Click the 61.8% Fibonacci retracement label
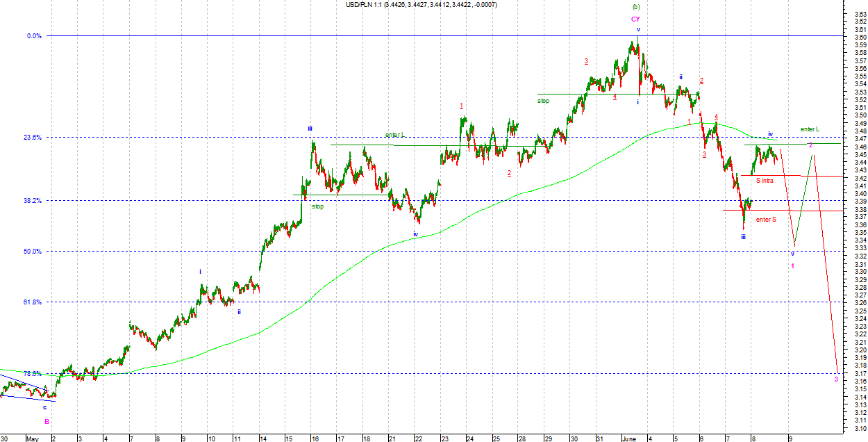Screen dimensions: 868x442 33,302
